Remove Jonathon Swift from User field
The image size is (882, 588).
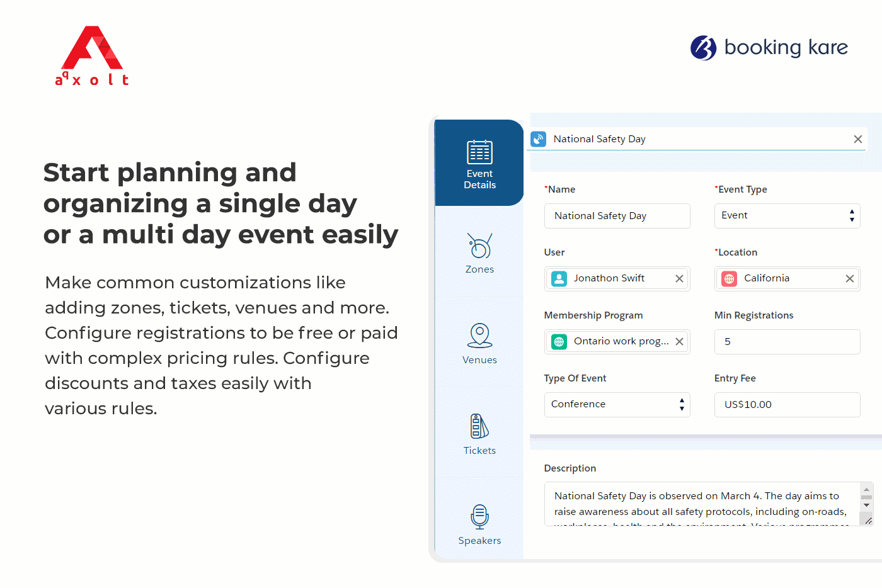point(679,278)
